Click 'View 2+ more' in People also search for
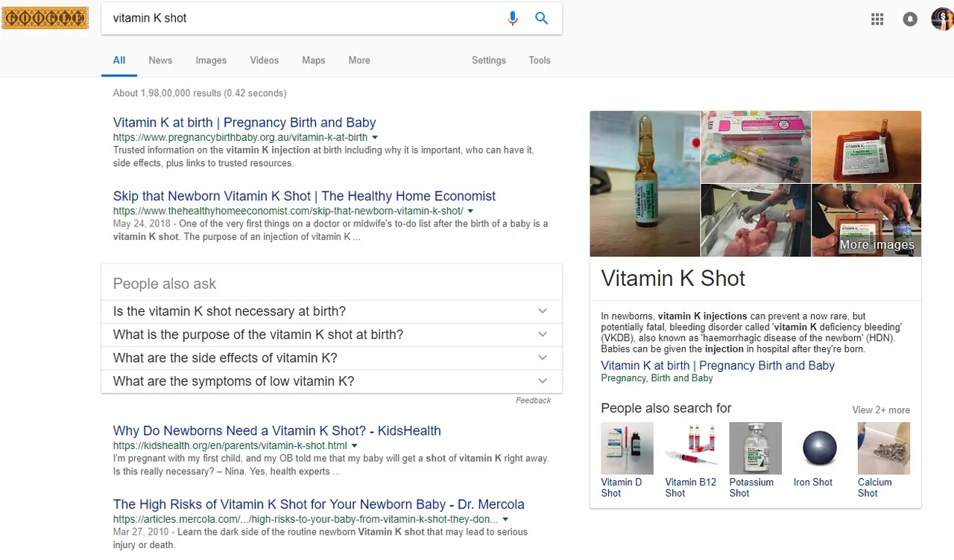The width and height of the screenshot is (954, 560). click(x=881, y=410)
